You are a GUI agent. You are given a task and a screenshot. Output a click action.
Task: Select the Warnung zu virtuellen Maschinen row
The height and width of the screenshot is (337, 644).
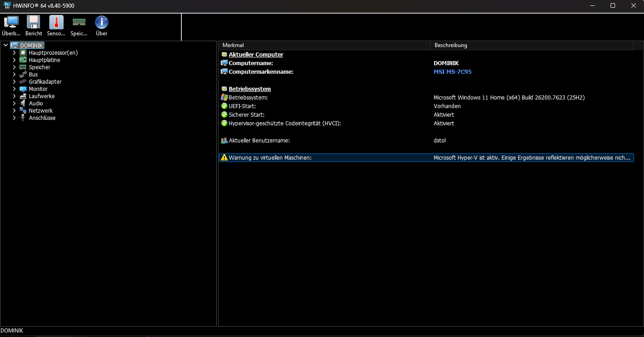426,157
